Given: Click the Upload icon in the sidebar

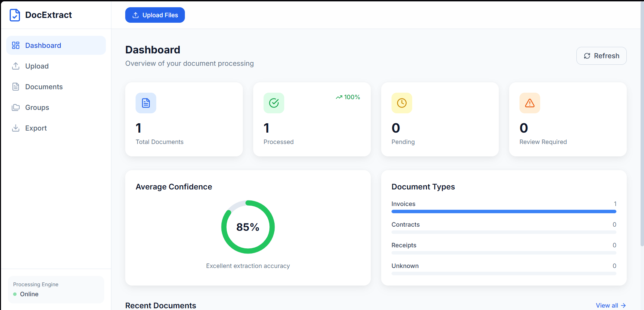Looking at the screenshot, I should click(x=16, y=66).
